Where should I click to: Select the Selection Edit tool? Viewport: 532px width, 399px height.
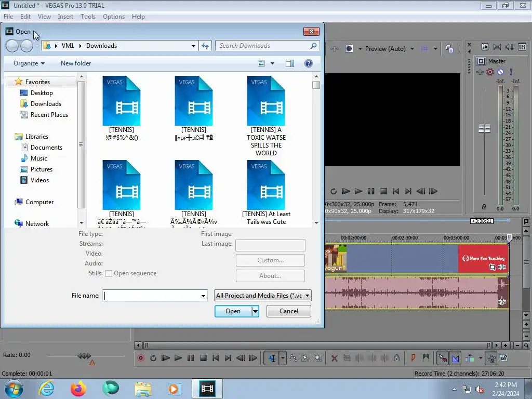(x=305, y=358)
